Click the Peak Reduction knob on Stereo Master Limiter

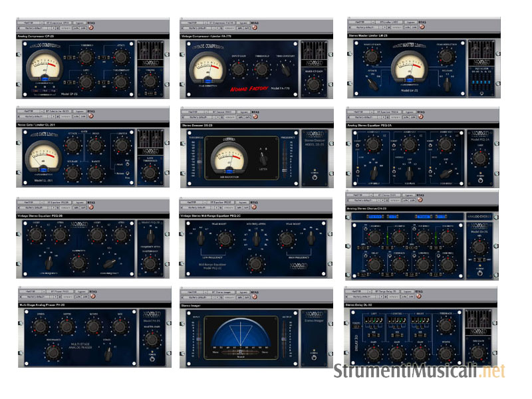click(x=447, y=57)
